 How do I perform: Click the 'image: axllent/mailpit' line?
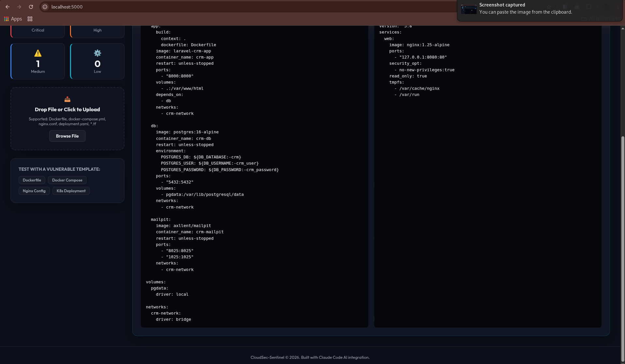(x=183, y=226)
